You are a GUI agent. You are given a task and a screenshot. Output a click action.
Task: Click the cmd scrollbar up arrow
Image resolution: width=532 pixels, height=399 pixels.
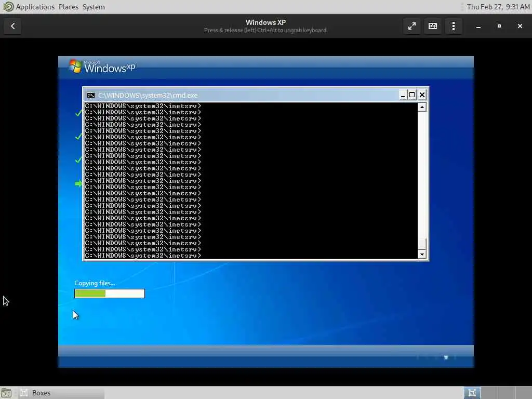(422, 107)
